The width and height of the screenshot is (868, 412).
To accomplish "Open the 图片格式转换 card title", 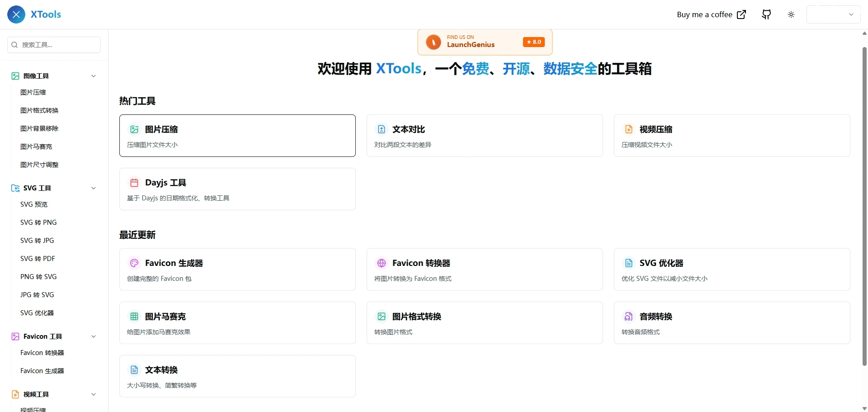I will [417, 317].
